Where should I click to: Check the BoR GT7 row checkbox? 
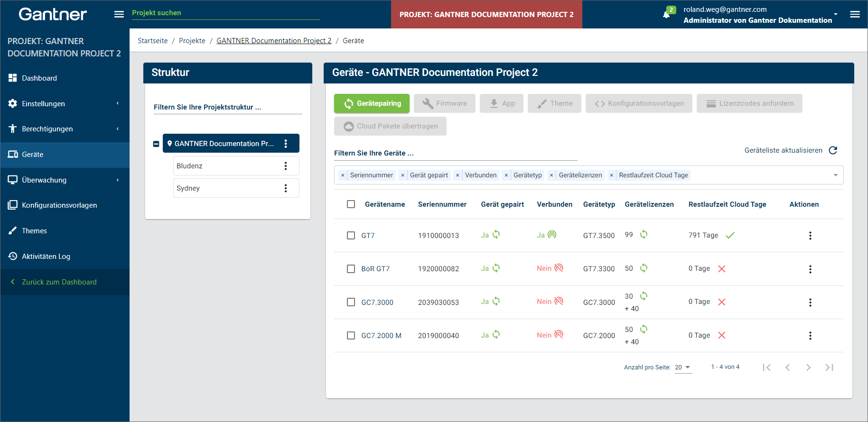(351, 269)
